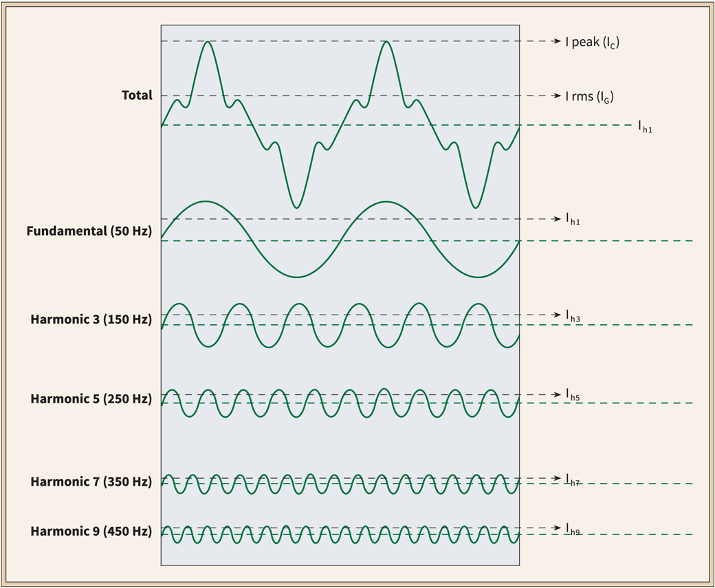Select the Harmonic 3 (150 Hz) waveform
715x588 pixels.
(179, 304)
